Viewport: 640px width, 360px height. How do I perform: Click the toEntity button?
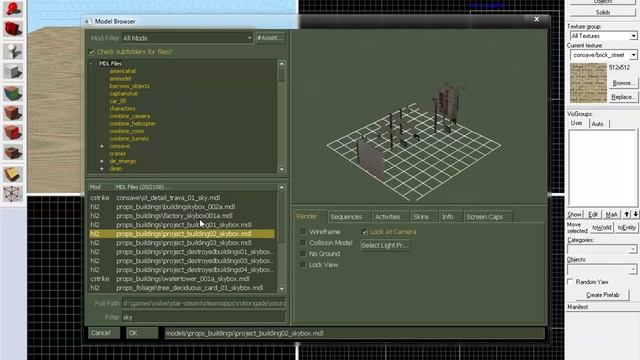coord(627,228)
